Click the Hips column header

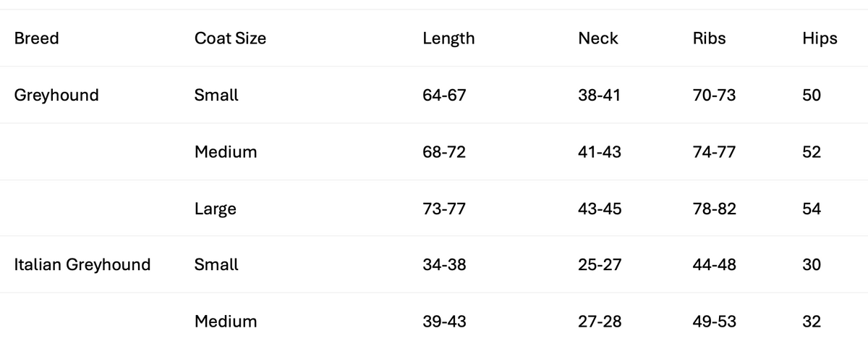tap(820, 38)
